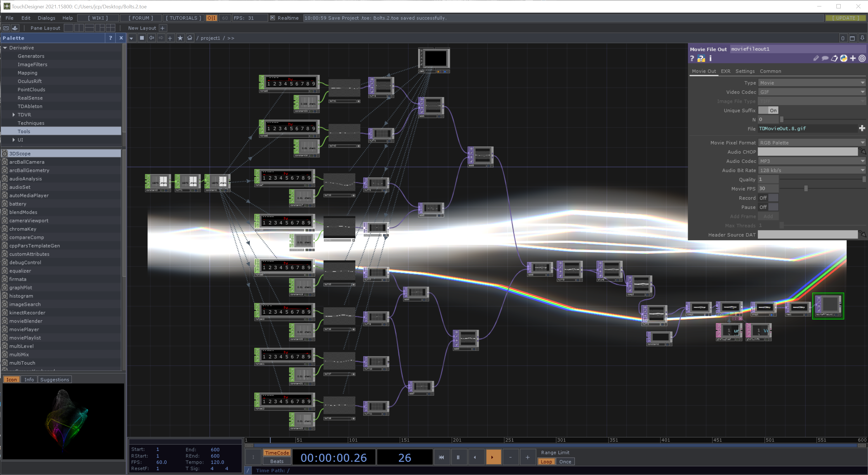
Task: Turn on the Record toggle
Action: tap(768, 198)
